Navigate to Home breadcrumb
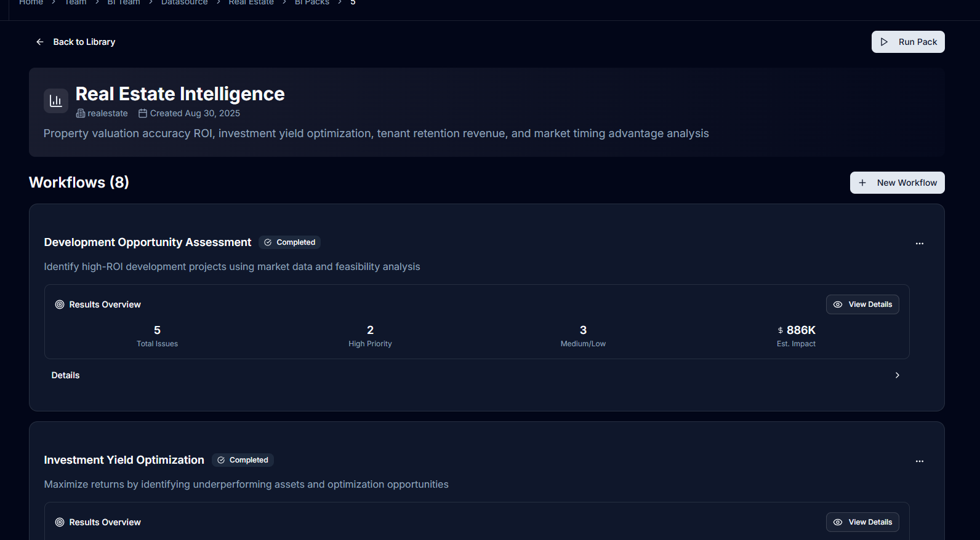980x540 pixels. click(31, 2)
